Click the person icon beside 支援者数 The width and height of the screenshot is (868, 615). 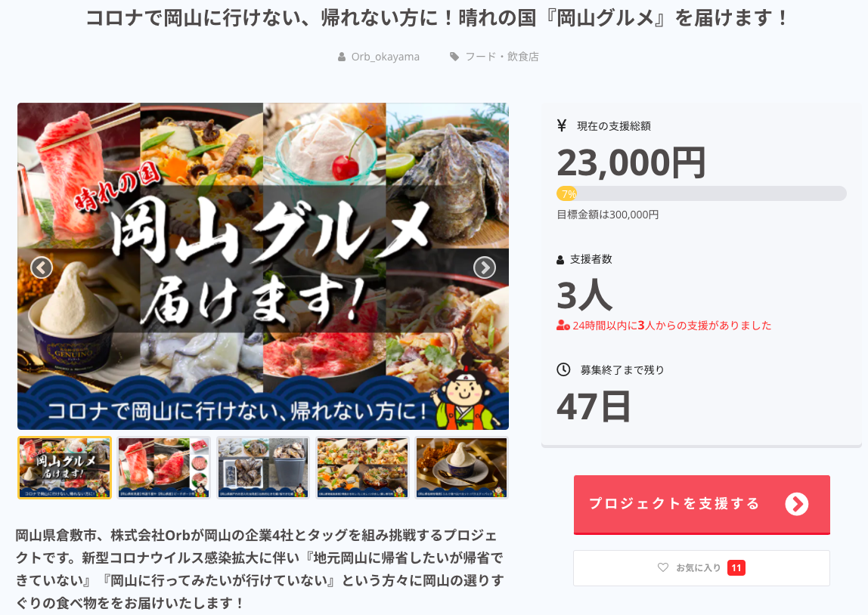(560, 260)
